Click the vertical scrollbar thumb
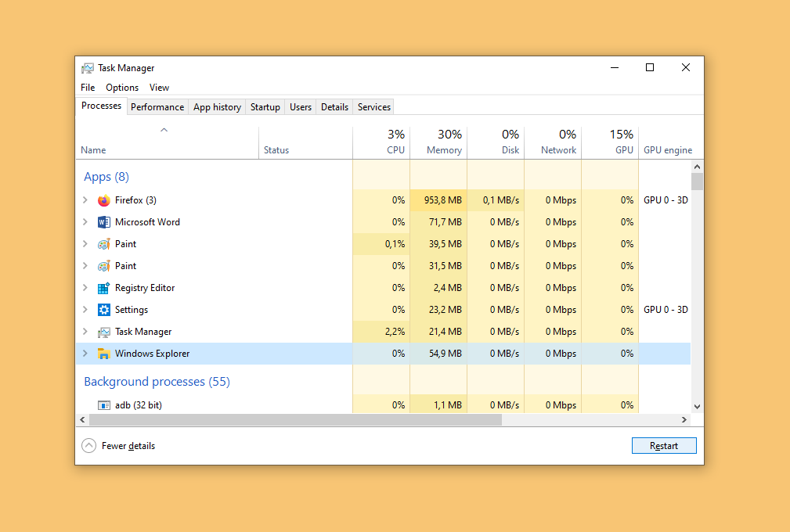 click(697, 182)
